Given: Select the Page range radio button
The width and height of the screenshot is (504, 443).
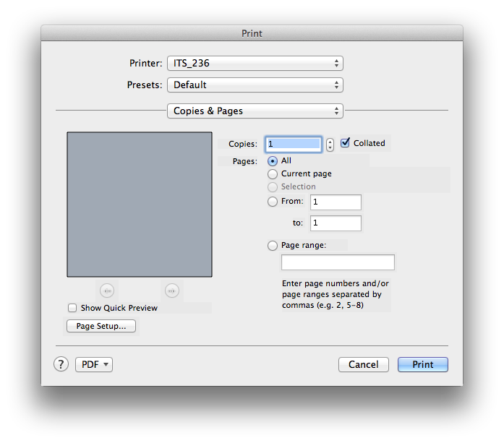Looking at the screenshot, I should [273, 245].
